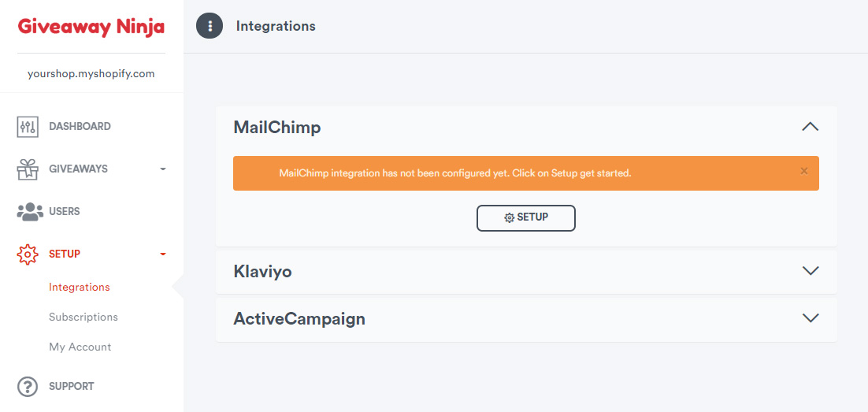This screenshot has height=412, width=868.
Task: Collapse the MailChimp section chevron
Action: [x=810, y=127]
